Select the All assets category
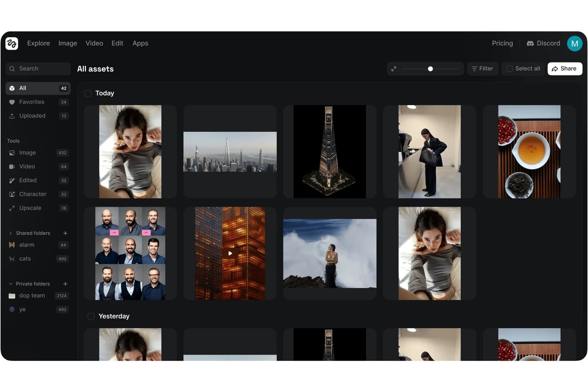Screen dimensions: 588x392 pos(38,88)
